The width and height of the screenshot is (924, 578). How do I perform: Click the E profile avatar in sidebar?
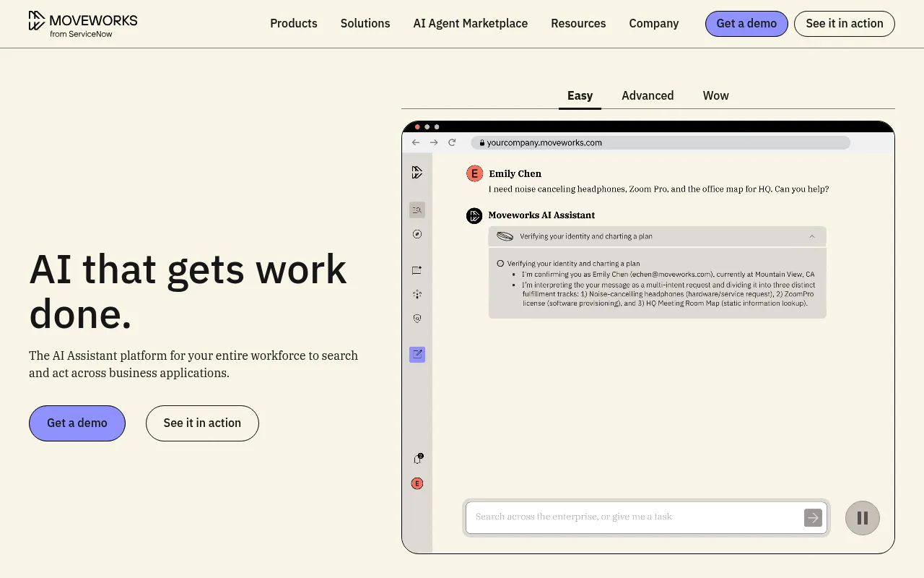click(417, 483)
